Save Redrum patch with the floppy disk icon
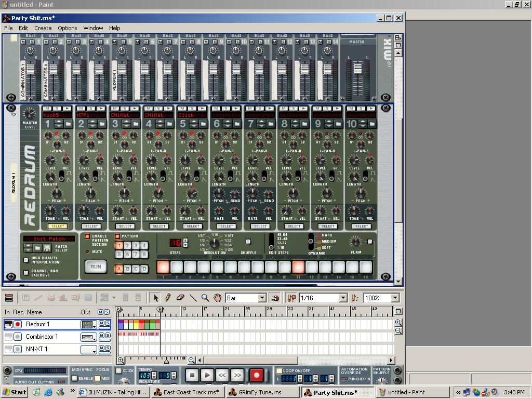Screen dimensions: 532x399 [x=47, y=248]
